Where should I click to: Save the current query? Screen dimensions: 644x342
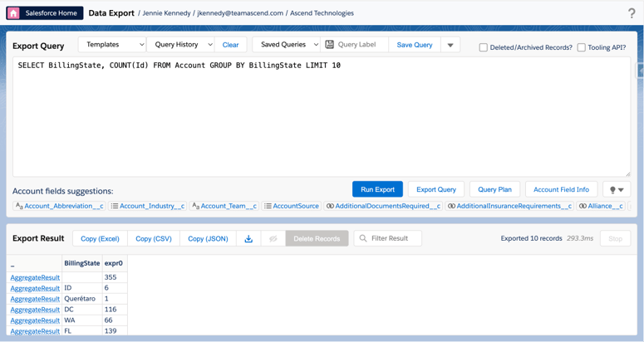pyautogui.click(x=415, y=45)
